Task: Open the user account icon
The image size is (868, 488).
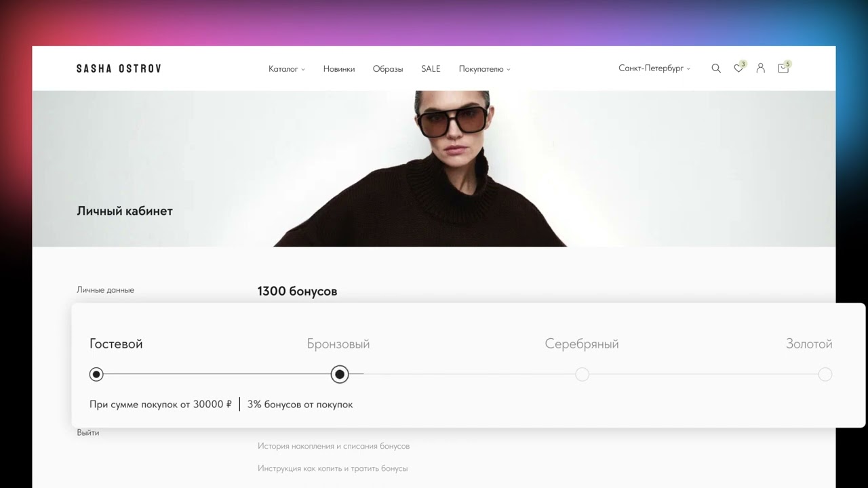Action: [x=761, y=68]
